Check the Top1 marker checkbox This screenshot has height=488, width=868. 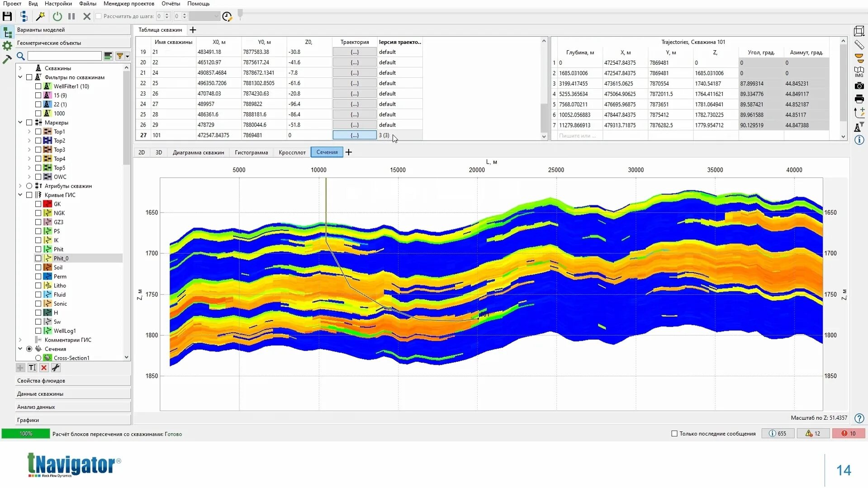[x=38, y=132]
